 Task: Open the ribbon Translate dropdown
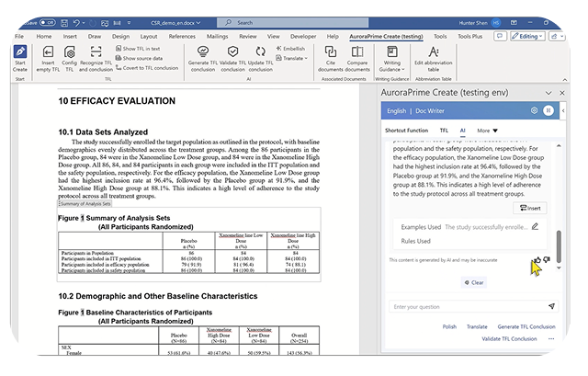click(x=292, y=58)
